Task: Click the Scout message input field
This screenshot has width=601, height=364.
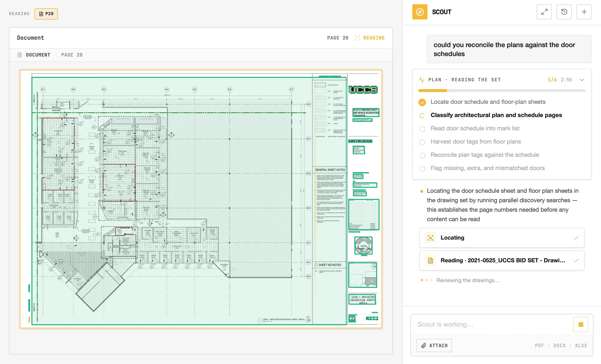Action: 492,324
